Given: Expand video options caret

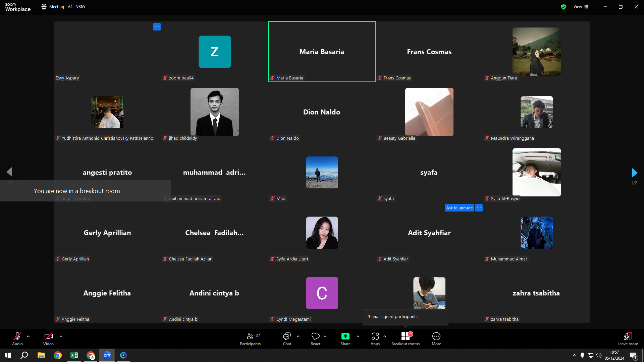Looking at the screenshot, I should [x=61, y=336].
